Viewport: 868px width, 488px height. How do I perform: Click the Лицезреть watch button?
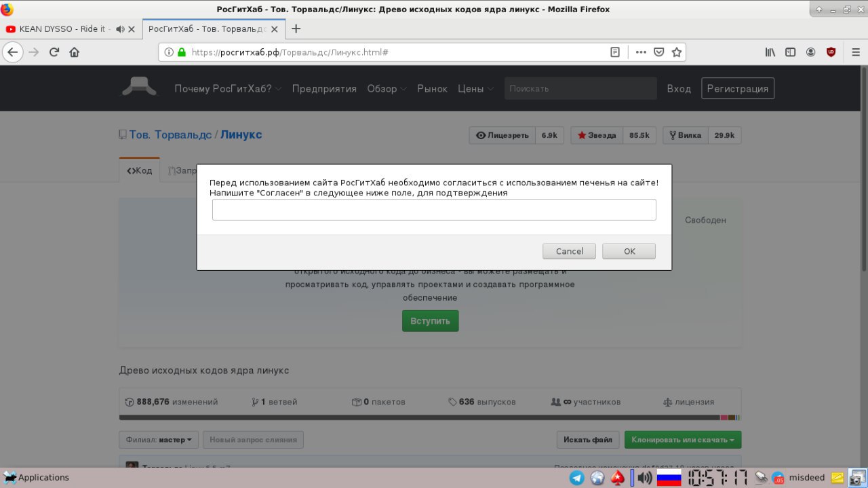point(502,135)
